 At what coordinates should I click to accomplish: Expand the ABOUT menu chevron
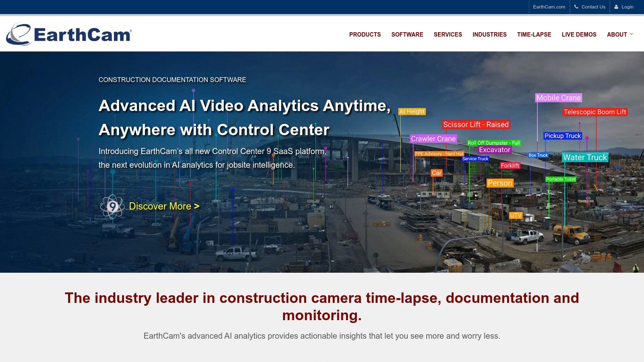pos(631,34)
